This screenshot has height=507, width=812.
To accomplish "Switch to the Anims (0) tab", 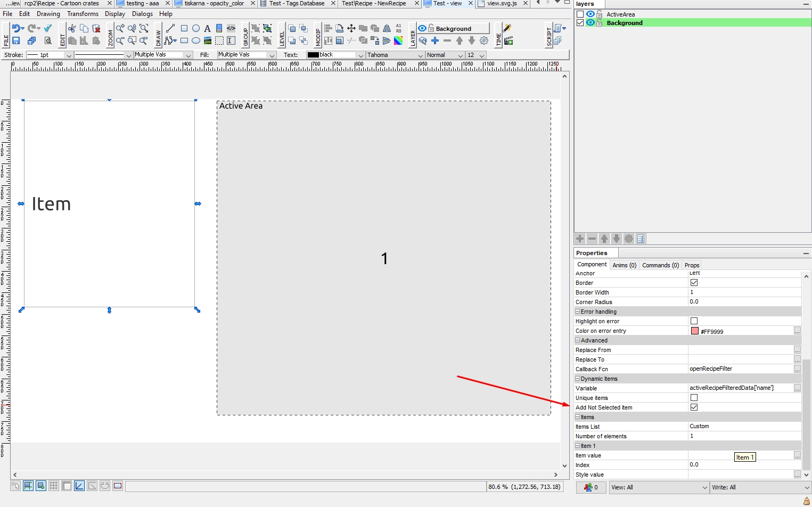I will (624, 265).
